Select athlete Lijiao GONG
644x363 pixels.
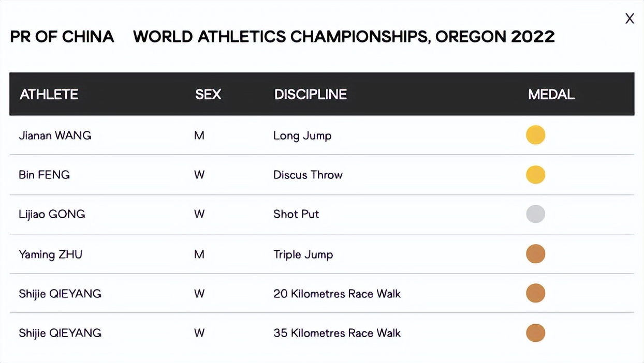[x=52, y=214]
